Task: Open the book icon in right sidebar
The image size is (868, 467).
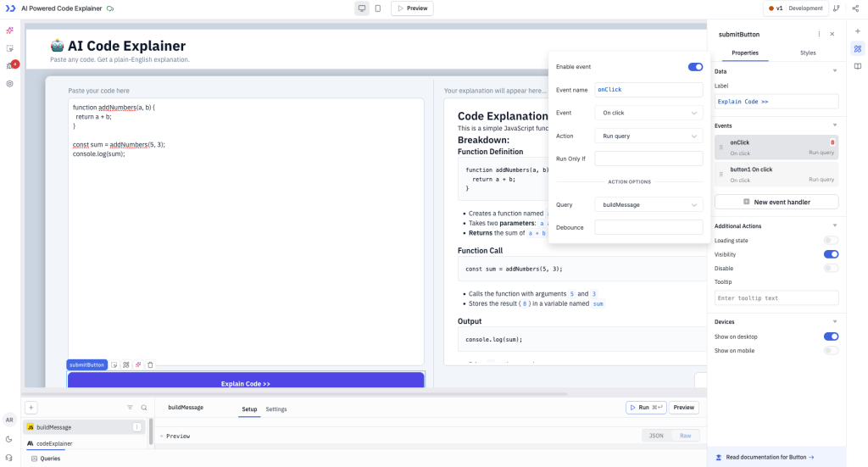Action: [858, 66]
